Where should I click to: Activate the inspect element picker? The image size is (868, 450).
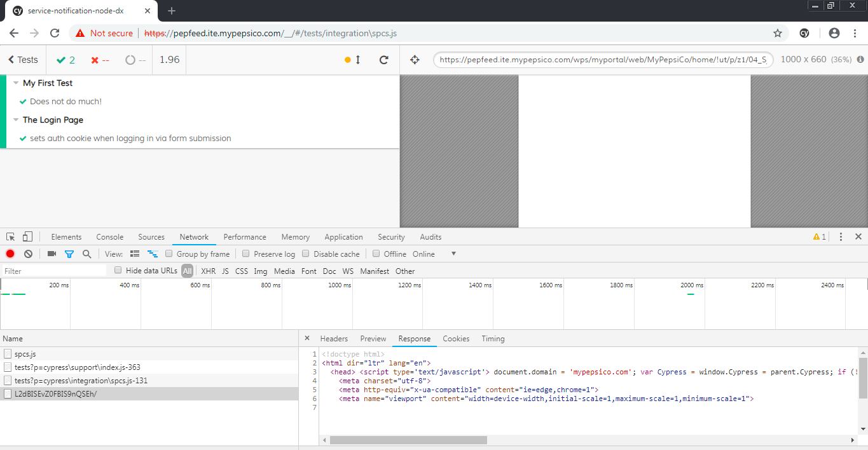(11, 236)
